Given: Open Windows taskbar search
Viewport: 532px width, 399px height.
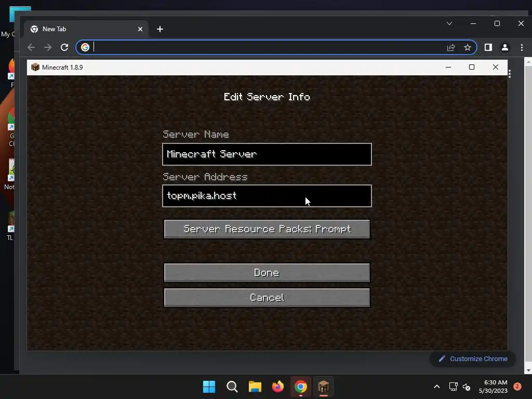Looking at the screenshot, I should pyautogui.click(x=232, y=387).
